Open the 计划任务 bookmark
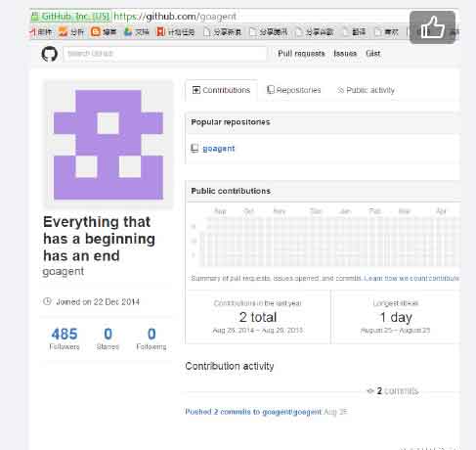The width and height of the screenshot is (476, 450). 175,31
